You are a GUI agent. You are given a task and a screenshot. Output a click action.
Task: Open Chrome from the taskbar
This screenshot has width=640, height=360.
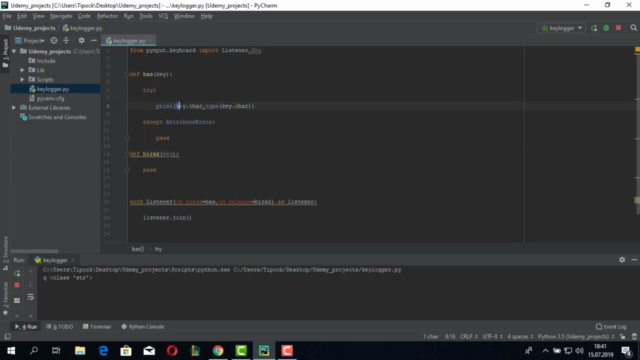click(x=218, y=351)
